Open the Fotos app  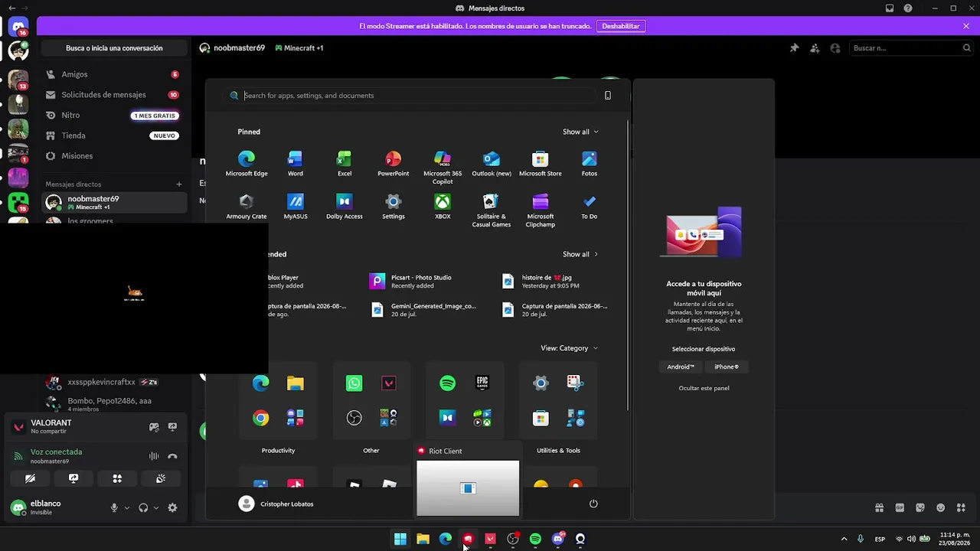click(590, 164)
